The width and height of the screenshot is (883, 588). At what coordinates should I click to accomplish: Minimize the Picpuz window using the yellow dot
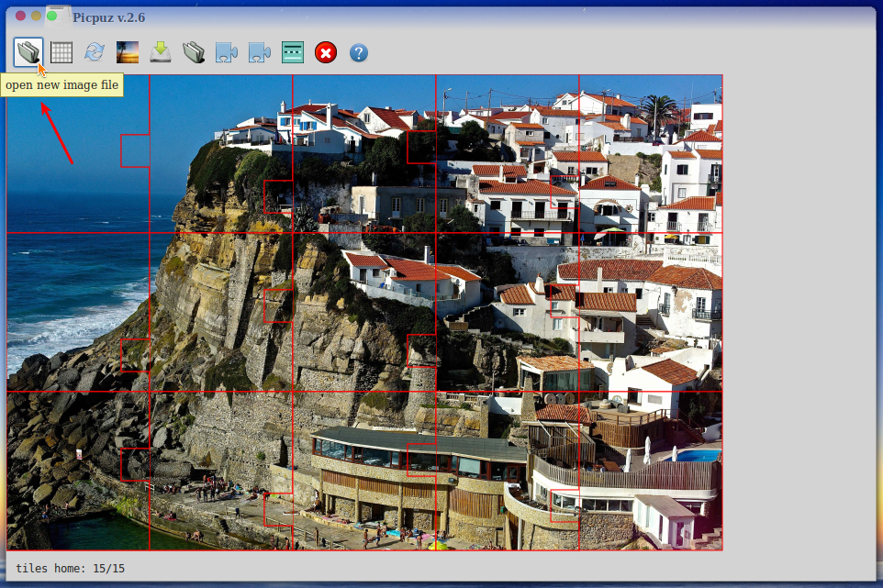click(x=36, y=16)
